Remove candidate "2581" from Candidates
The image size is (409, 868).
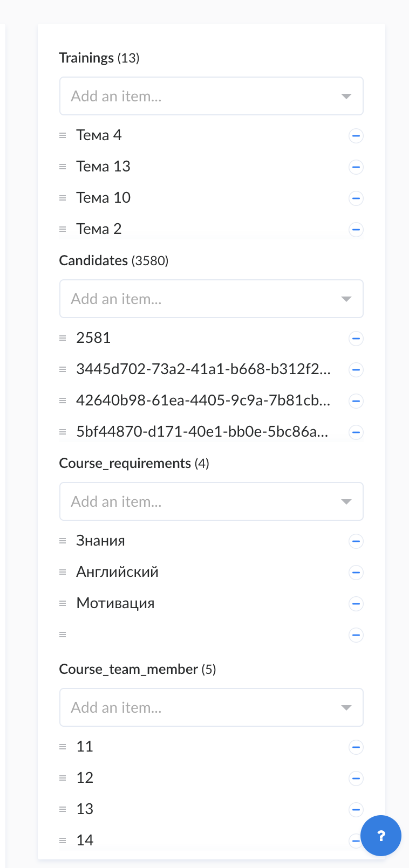356,339
